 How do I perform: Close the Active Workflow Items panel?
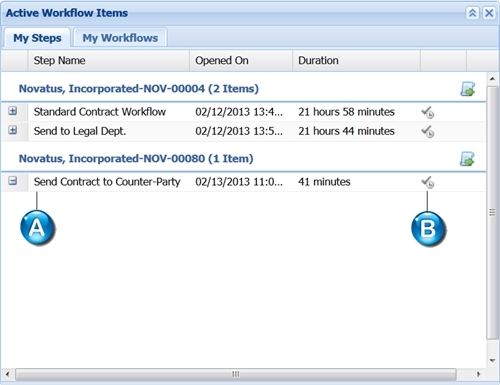click(489, 13)
